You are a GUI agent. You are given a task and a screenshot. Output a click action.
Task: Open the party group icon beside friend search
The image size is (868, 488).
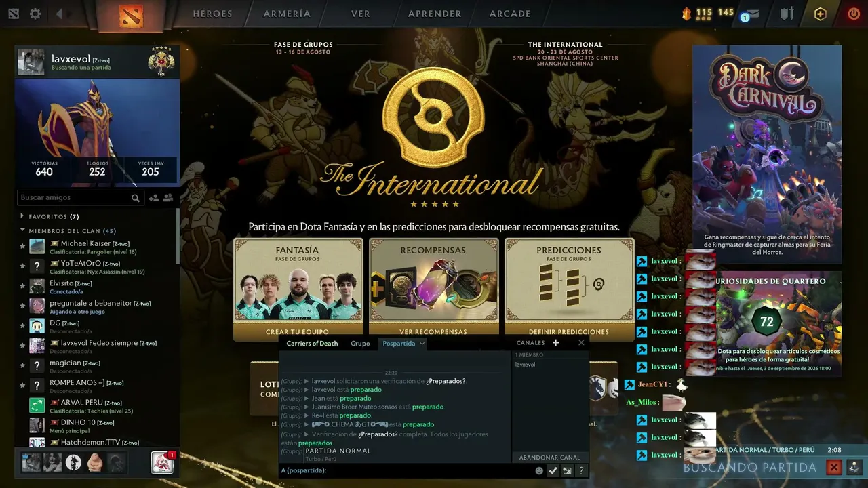(168, 198)
